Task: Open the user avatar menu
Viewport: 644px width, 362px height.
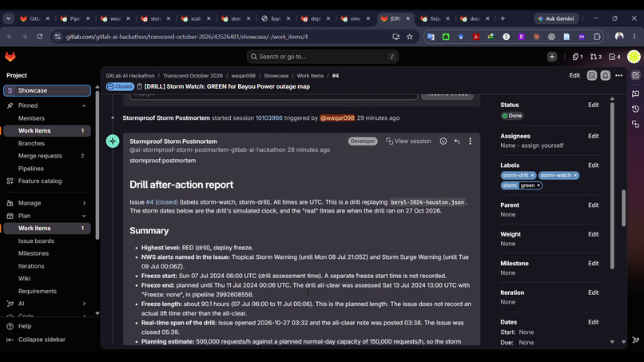Action: [634, 57]
